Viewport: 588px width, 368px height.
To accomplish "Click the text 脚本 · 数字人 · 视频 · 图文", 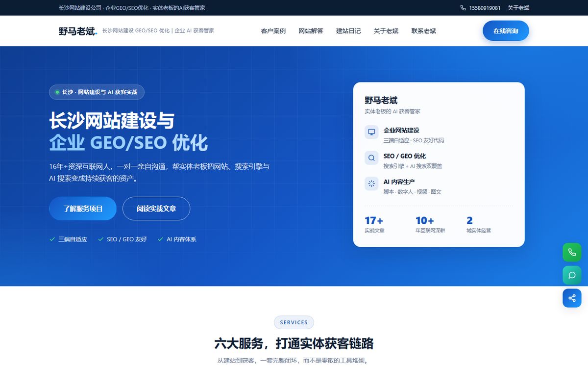I will [x=412, y=192].
